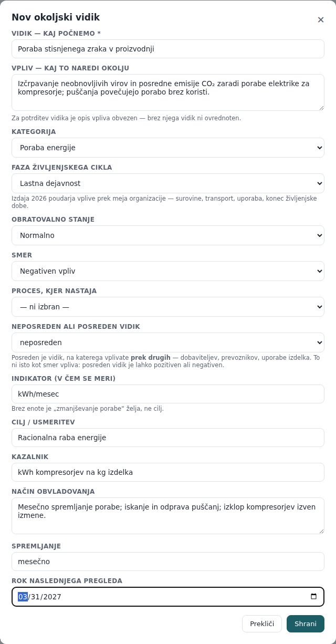This screenshot has width=336, height=644.
Task: Focus the Vidik — kaj počnemo field
Action: pyautogui.click(x=168, y=49)
